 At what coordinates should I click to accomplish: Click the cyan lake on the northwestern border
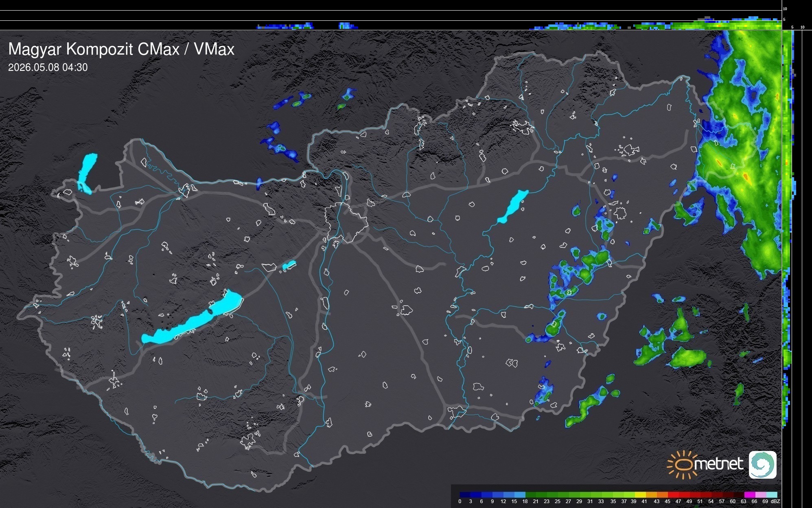pyautogui.click(x=87, y=174)
